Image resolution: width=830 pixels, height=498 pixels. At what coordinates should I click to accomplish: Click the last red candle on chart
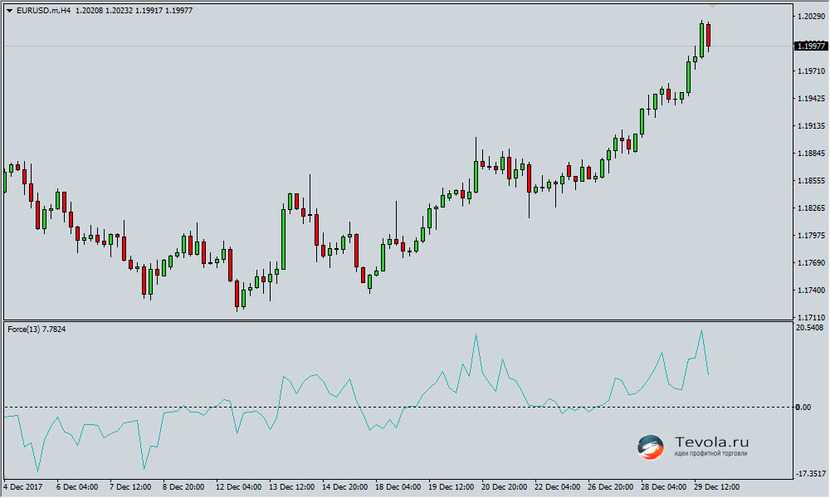[708, 34]
